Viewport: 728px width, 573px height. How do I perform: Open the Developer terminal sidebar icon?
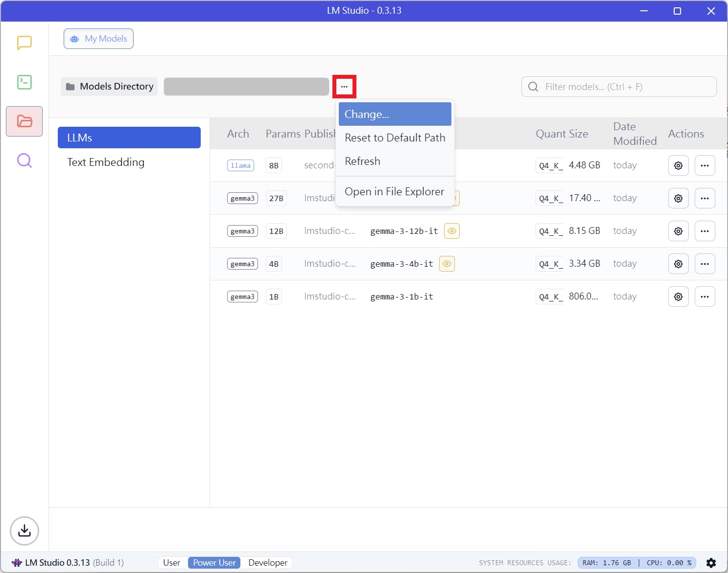(x=24, y=82)
